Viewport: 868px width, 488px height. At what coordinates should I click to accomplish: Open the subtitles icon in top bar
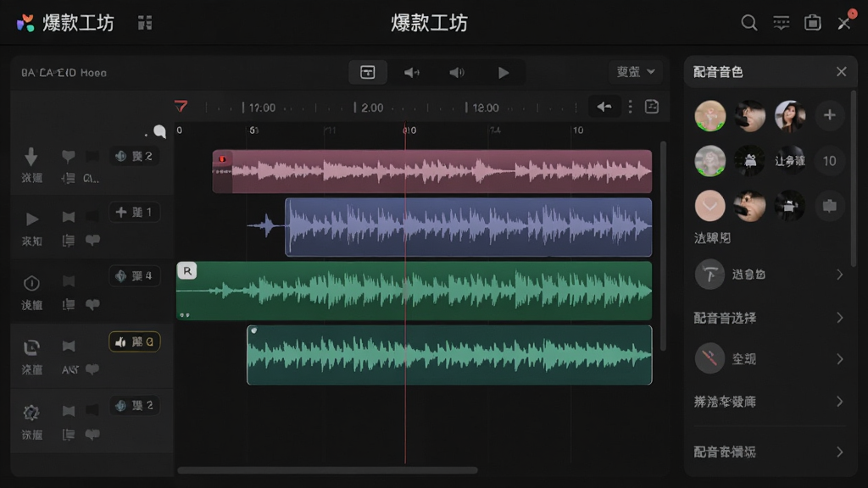coord(781,23)
